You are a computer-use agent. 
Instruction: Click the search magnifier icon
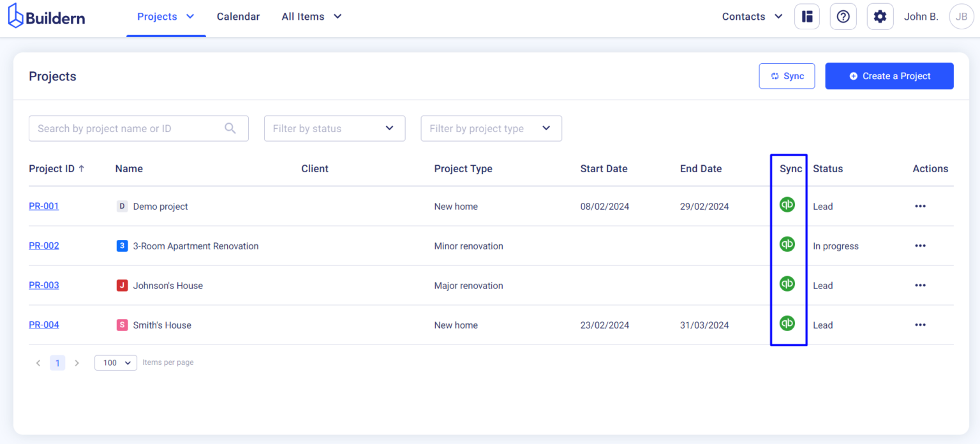pyautogui.click(x=230, y=128)
